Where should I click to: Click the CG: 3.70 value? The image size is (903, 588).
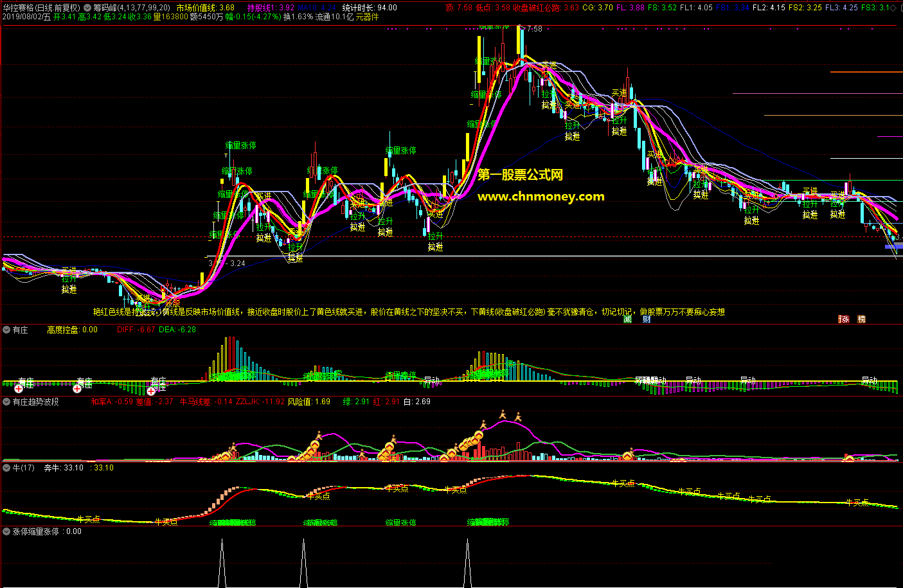(x=597, y=8)
